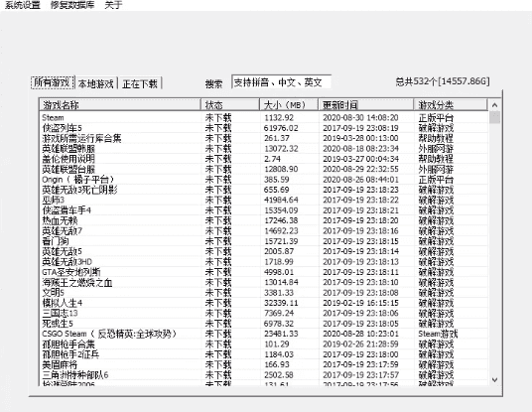The height and width of the screenshot is (412, 532).
Task: Click the vertical scrollbar thumb
Action: pyautogui.click(x=494, y=117)
